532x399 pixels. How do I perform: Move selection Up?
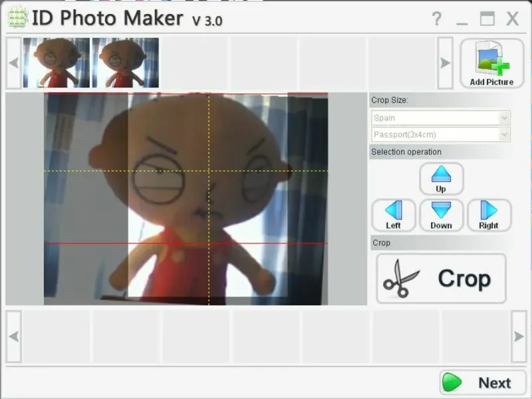[441, 179]
